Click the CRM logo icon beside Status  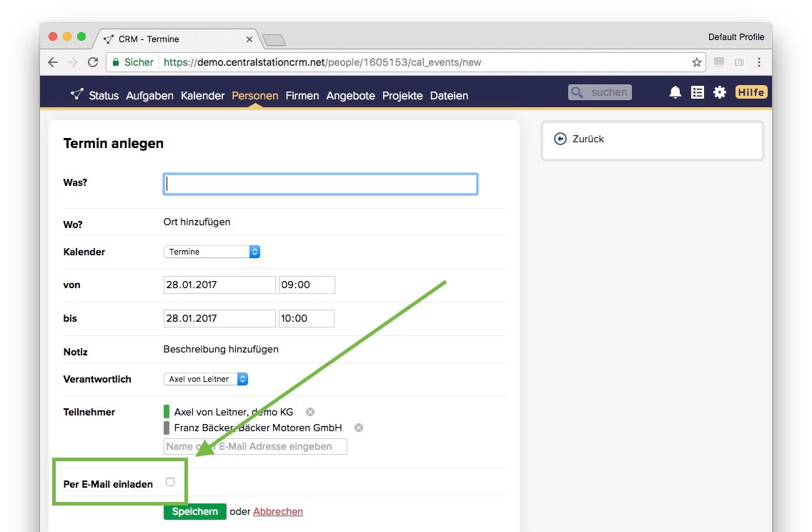77,94
